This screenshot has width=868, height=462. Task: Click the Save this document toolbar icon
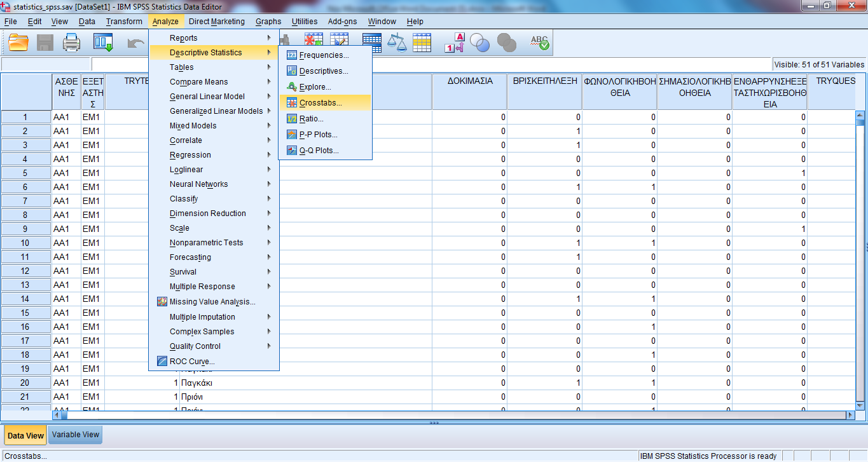45,43
